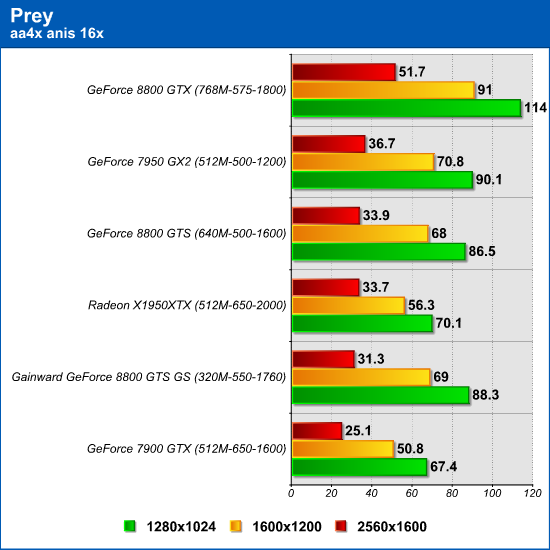The image size is (550, 550).
Task: Click the green bar valued 67.4
Action: click(x=360, y=467)
